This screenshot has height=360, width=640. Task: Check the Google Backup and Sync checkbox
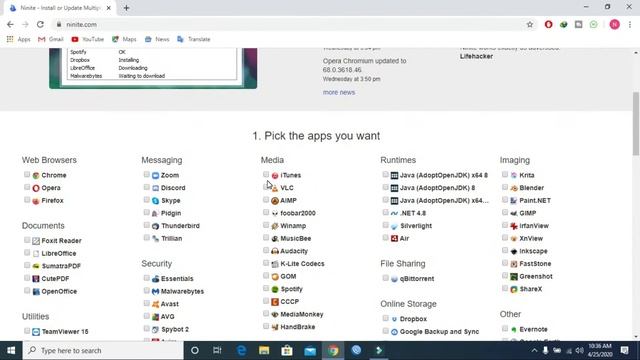[x=385, y=331]
